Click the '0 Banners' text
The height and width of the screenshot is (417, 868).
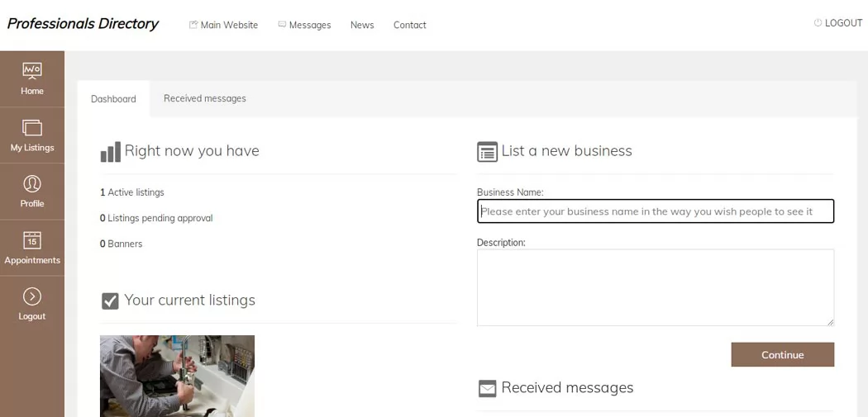[x=121, y=244]
